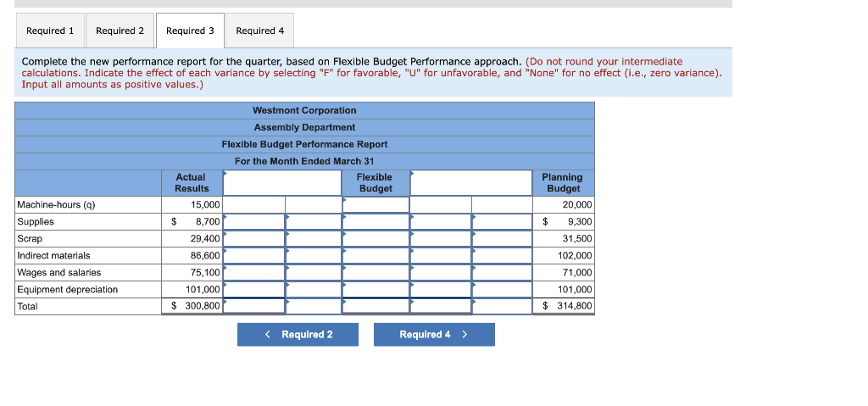Click the Flexible Budget cell for Total
The image size is (868, 406).
376,306
